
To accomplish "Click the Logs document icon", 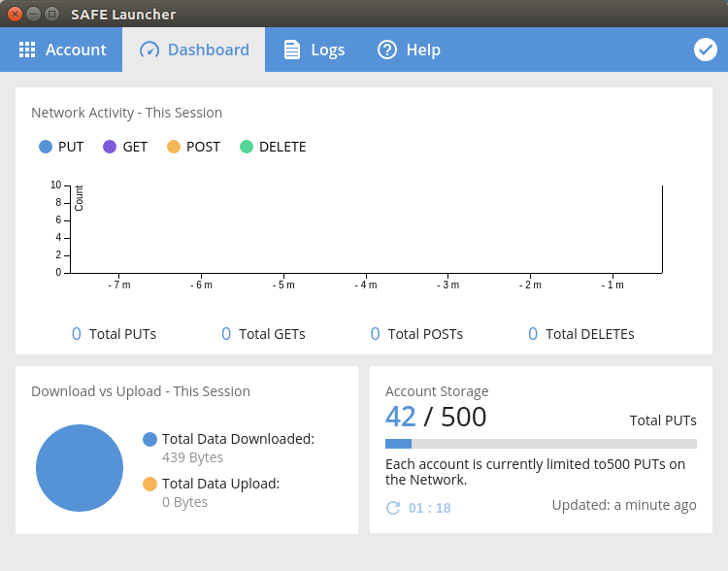I will click(292, 50).
